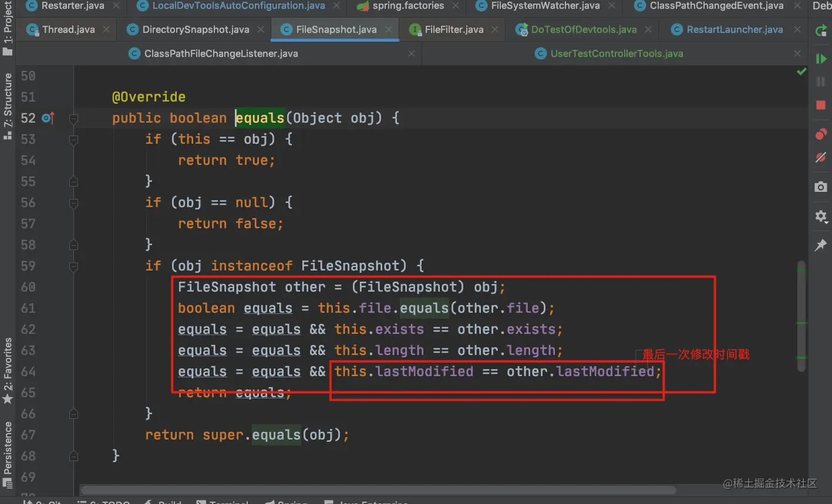The height and width of the screenshot is (504, 832).
Task: Click green inspection checkmark indicator
Action: point(801,72)
